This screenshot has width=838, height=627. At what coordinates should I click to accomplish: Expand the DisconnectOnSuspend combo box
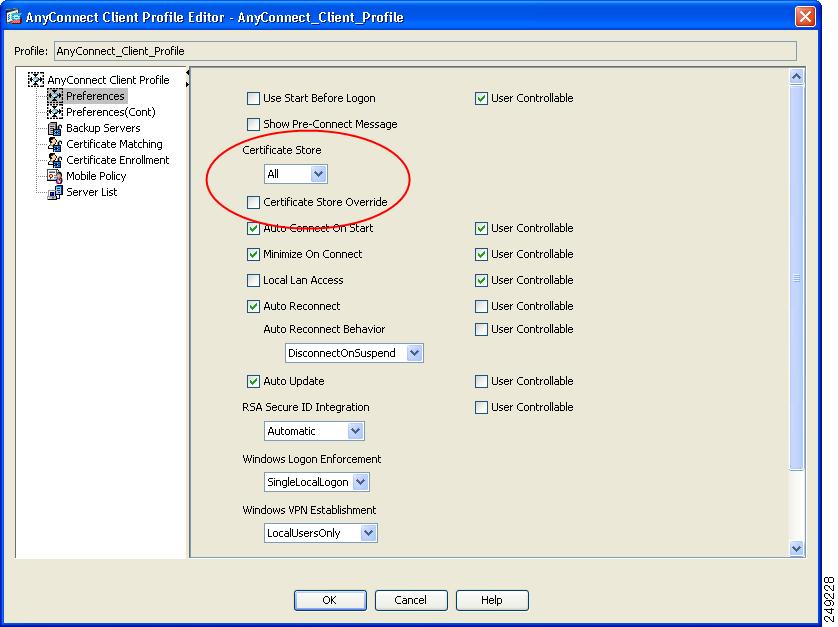pyautogui.click(x=354, y=353)
